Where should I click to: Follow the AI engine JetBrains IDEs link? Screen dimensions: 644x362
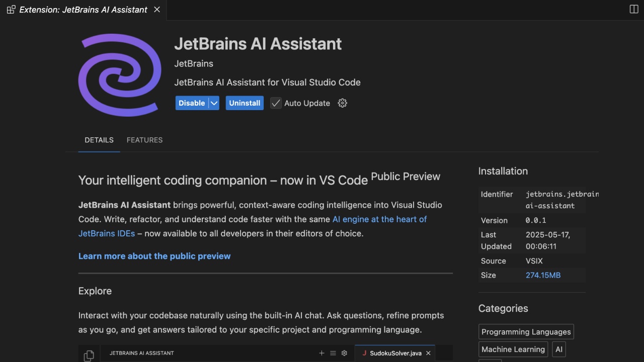coord(380,219)
